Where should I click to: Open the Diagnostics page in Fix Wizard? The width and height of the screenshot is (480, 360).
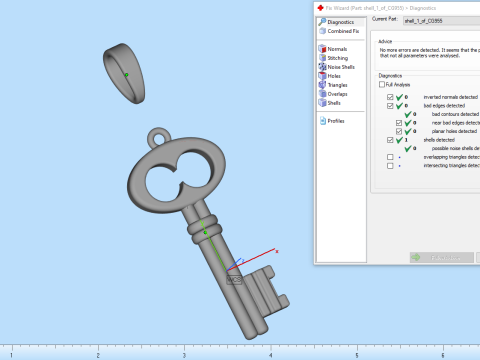click(x=340, y=22)
